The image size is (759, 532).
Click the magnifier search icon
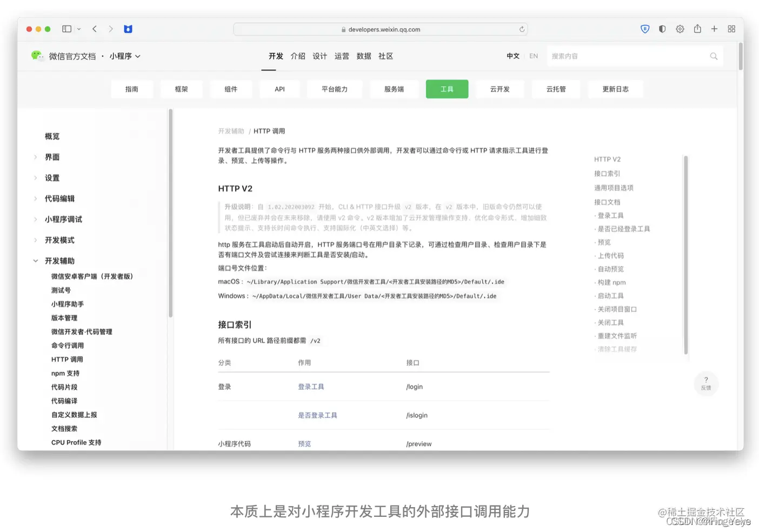click(714, 56)
